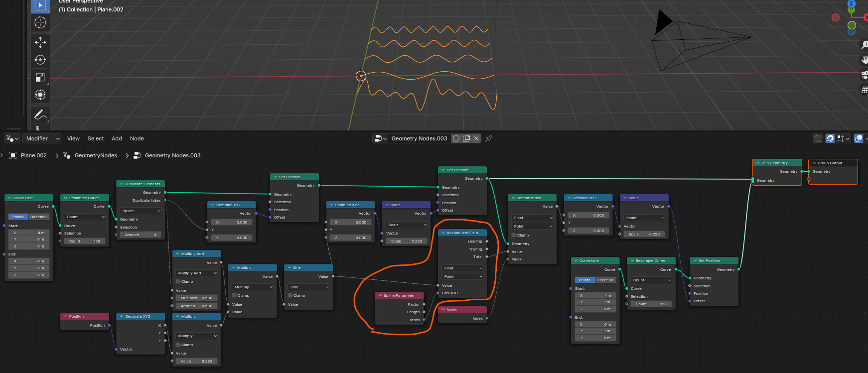Open Spline domain dropdown in Duplicate Elements
The image size is (868, 373).
[141, 211]
